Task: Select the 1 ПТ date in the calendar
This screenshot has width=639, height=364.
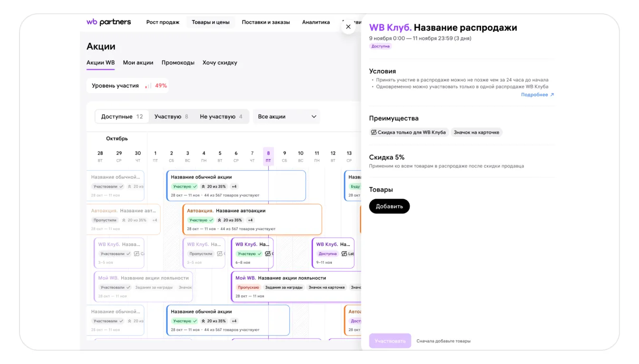Action: 155,156
